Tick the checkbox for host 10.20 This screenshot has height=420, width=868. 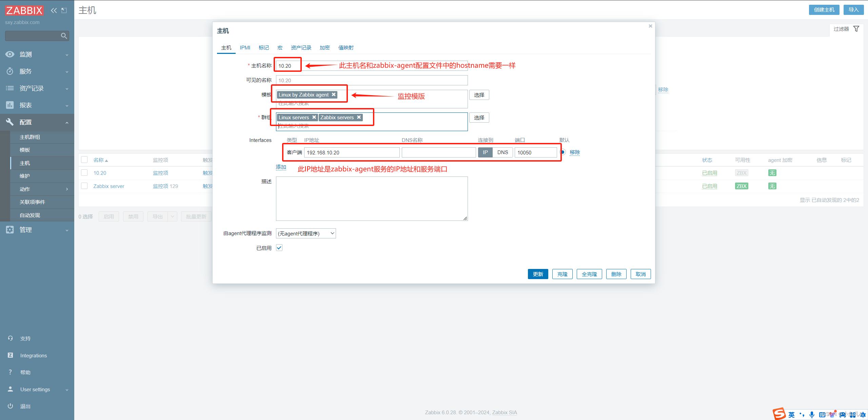84,173
